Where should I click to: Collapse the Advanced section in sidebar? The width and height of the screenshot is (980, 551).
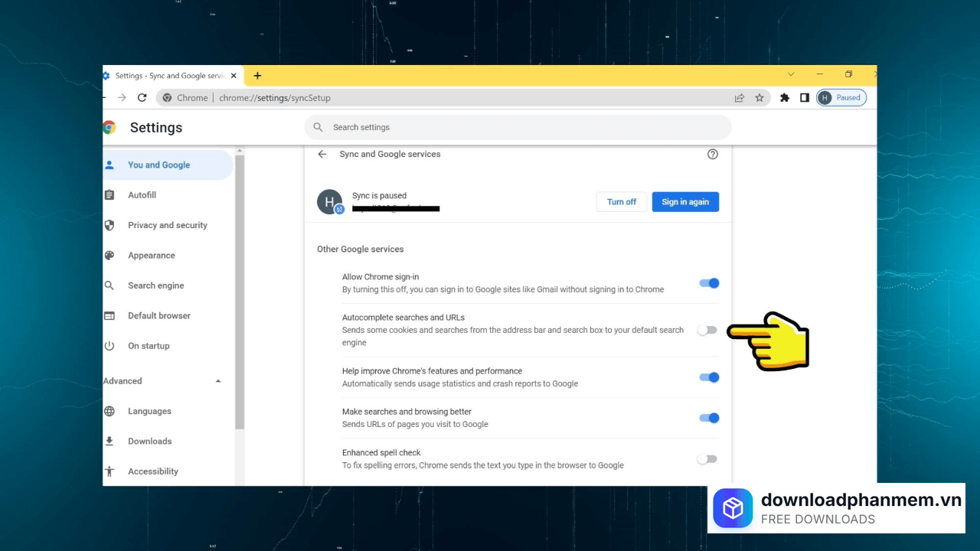click(x=218, y=381)
